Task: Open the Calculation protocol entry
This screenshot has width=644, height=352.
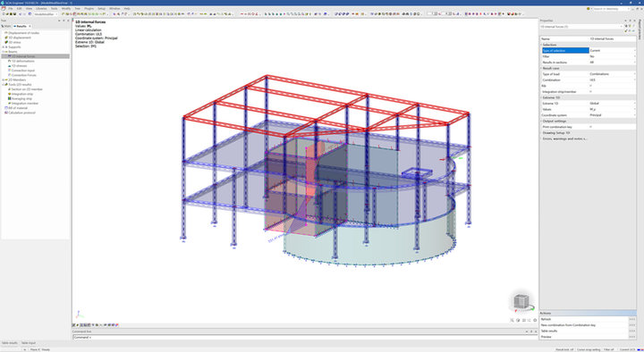Action: coord(21,113)
